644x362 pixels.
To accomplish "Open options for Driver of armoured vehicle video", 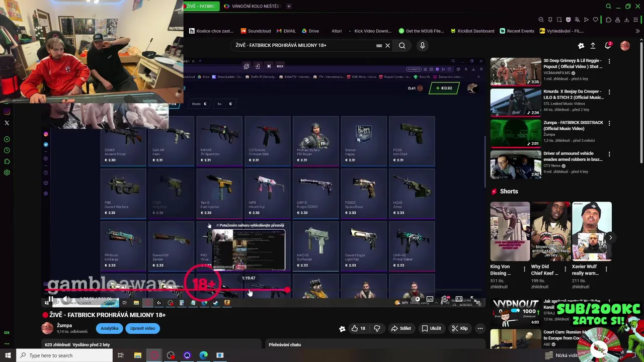I will 609,154.
